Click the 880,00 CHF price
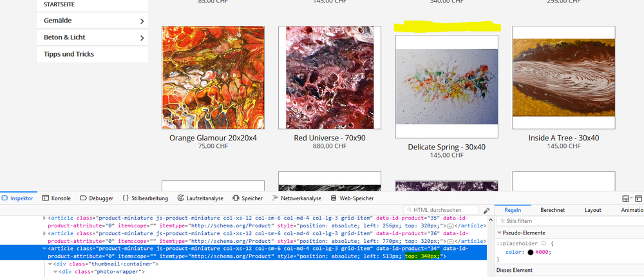Screen dimensions: 644x277 (x=329, y=146)
